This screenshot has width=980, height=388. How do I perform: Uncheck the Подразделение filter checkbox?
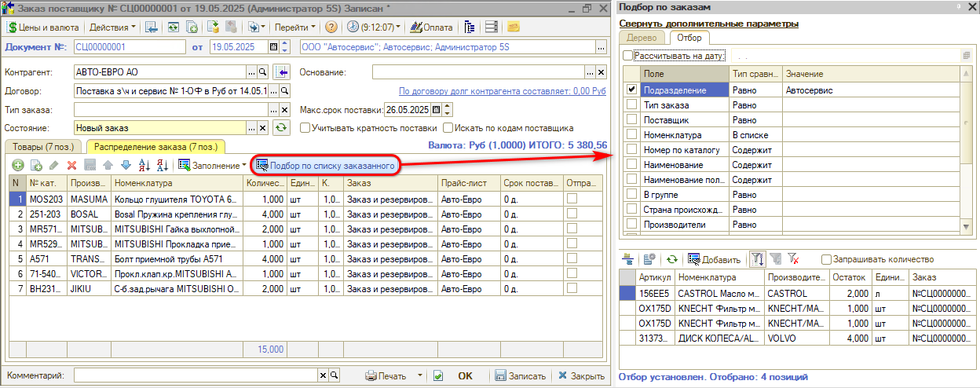(631, 90)
